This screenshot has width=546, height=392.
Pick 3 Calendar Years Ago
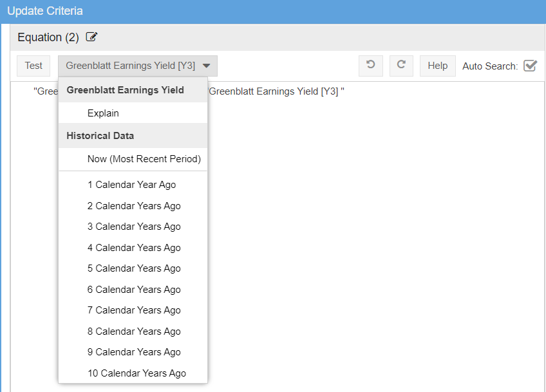coord(133,227)
